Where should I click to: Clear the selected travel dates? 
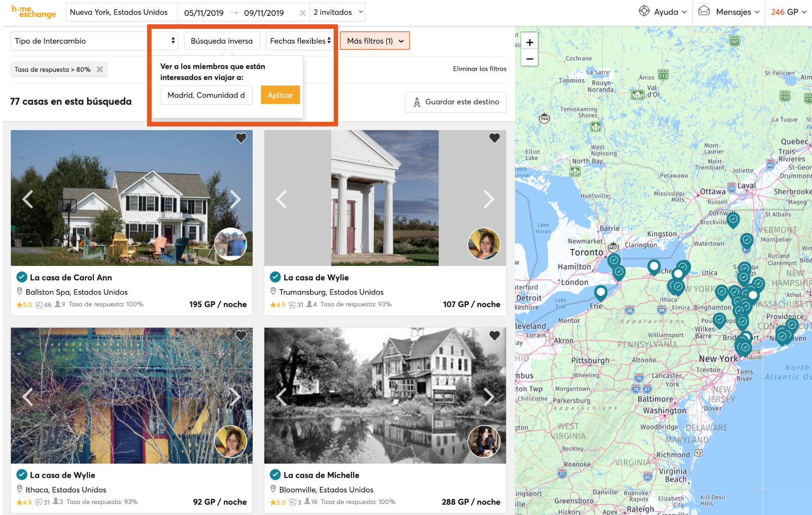pyautogui.click(x=302, y=13)
